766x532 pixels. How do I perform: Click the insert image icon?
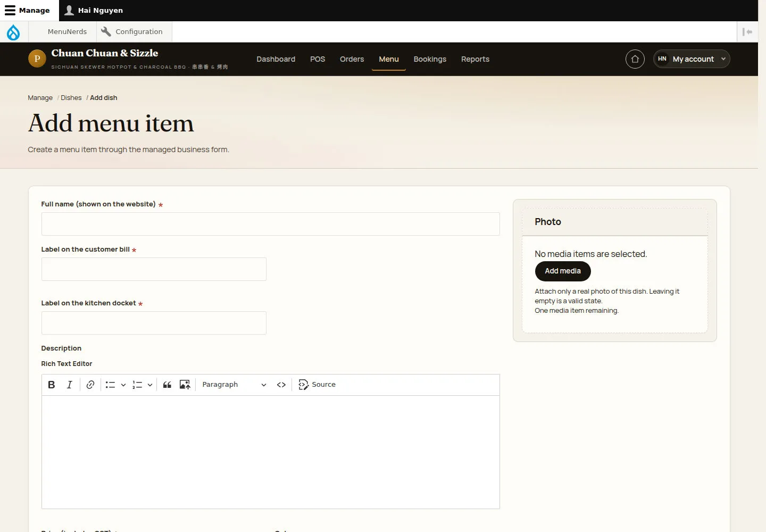(x=185, y=385)
